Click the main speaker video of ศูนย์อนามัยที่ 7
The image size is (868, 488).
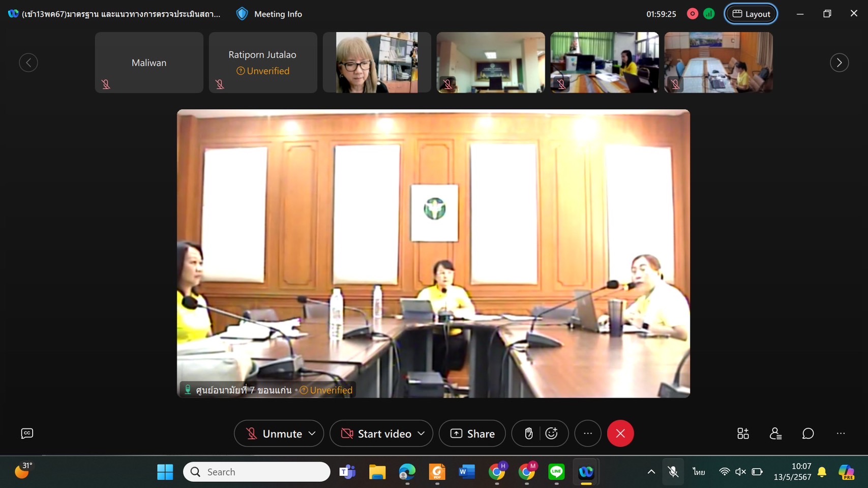click(x=433, y=253)
